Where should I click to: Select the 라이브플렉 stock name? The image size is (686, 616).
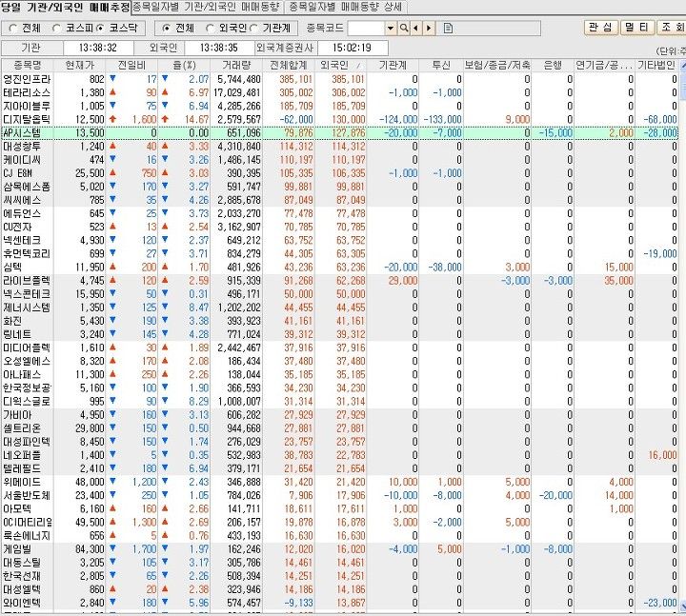click(x=27, y=281)
